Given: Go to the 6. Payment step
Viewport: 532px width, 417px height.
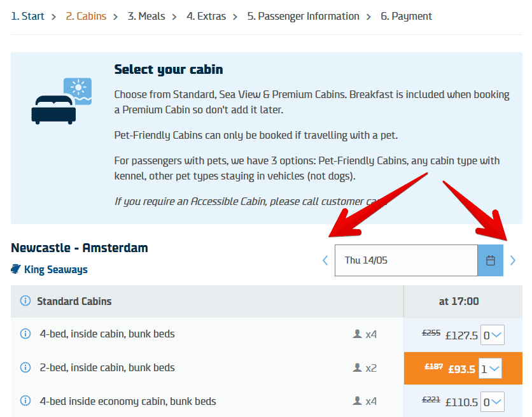Looking at the screenshot, I should pyautogui.click(x=406, y=16).
